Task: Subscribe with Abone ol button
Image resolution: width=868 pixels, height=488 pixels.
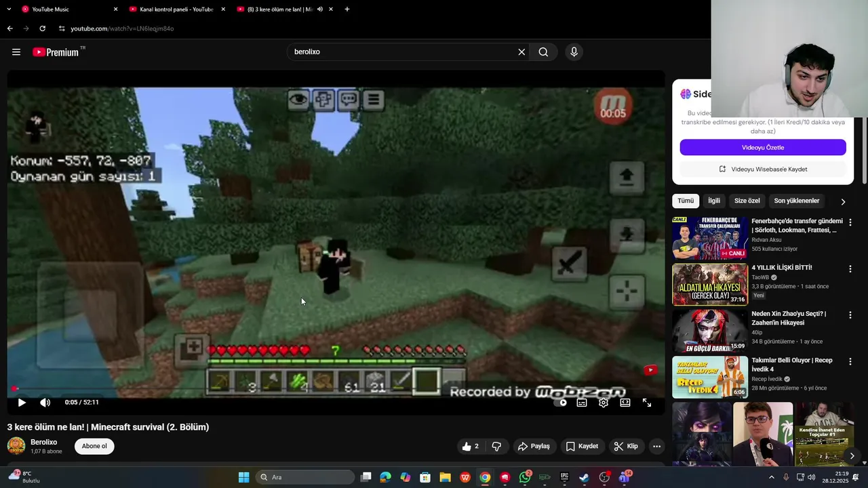Action: point(94,446)
